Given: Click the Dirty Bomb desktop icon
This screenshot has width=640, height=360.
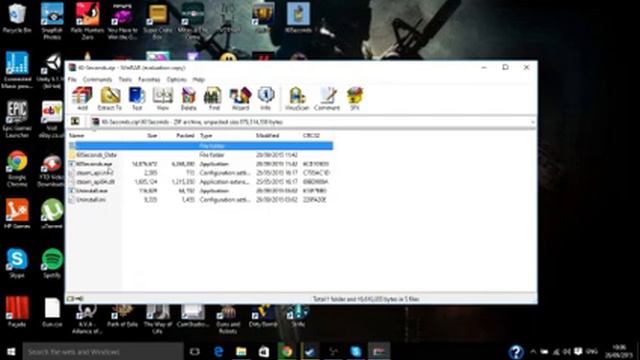Looking at the screenshot, I should click(x=263, y=315).
